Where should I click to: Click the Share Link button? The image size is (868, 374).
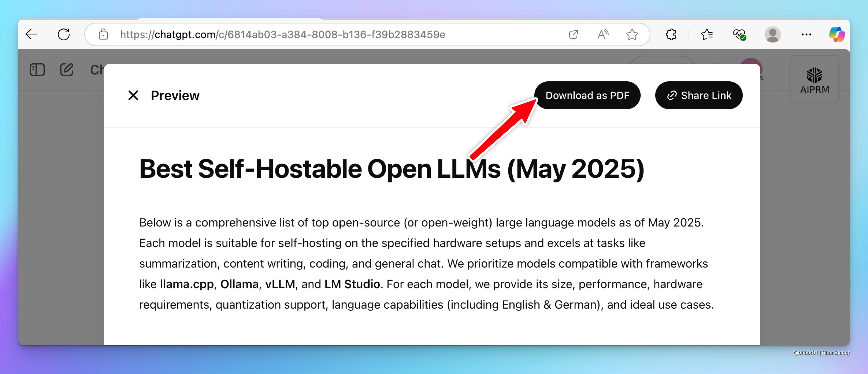click(x=698, y=95)
